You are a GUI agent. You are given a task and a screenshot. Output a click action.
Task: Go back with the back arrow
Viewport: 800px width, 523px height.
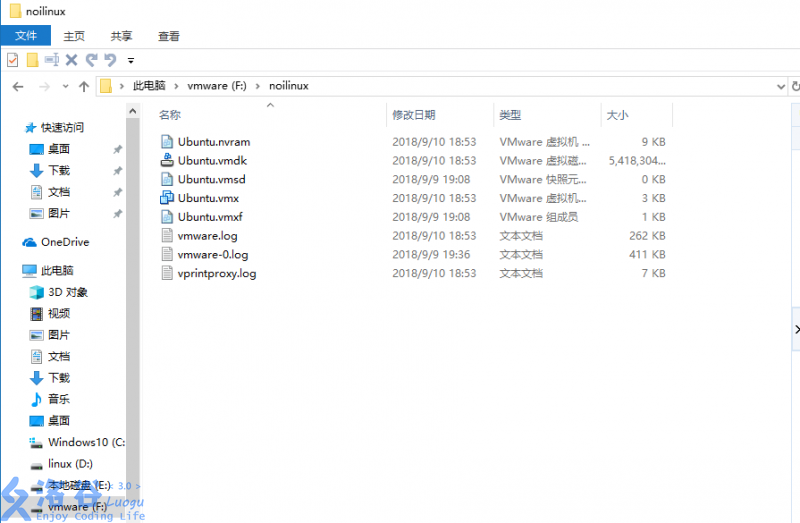tap(18, 86)
